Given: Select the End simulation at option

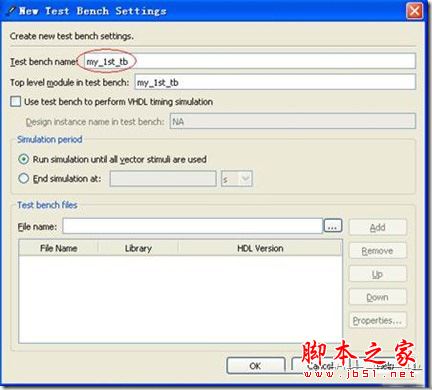Looking at the screenshot, I should (x=24, y=178).
